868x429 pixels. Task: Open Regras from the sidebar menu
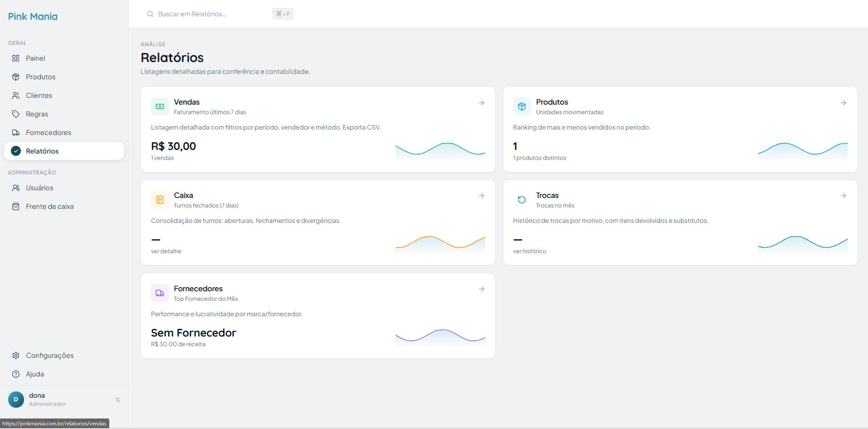pos(64,114)
